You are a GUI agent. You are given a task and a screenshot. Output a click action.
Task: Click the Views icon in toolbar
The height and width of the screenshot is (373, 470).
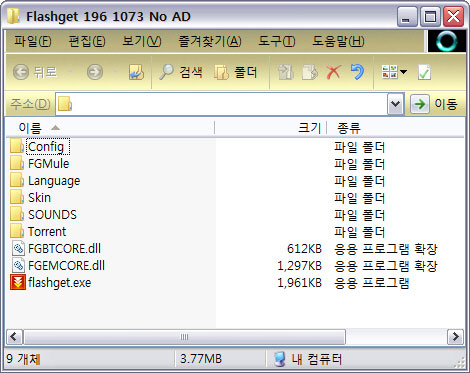click(389, 72)
